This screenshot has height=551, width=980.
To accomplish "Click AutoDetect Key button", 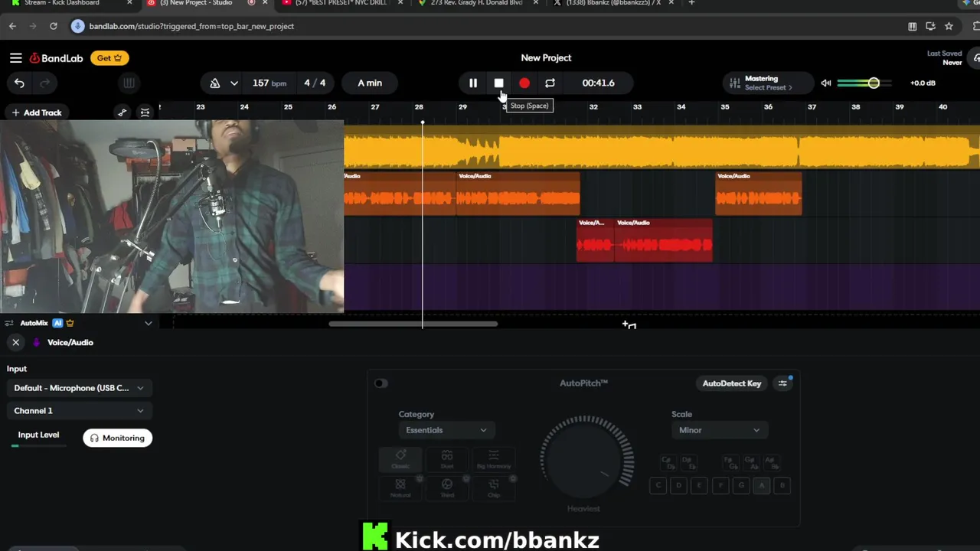I will [x=732, y=383].
